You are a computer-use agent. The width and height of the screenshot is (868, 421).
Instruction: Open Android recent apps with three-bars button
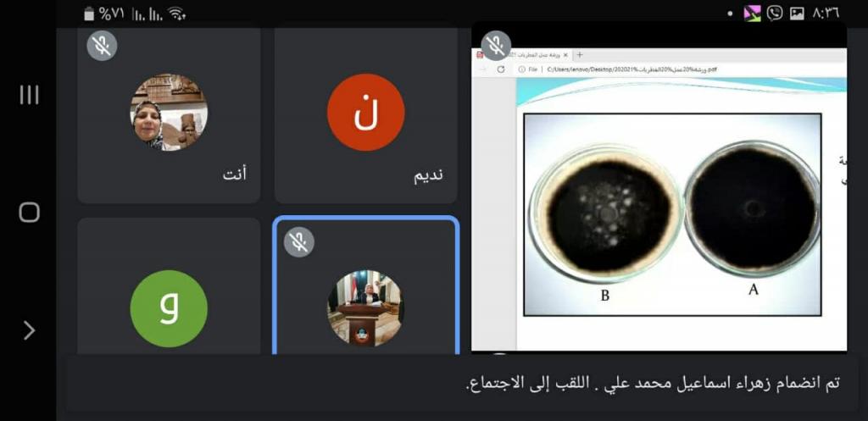pos(30,95)
